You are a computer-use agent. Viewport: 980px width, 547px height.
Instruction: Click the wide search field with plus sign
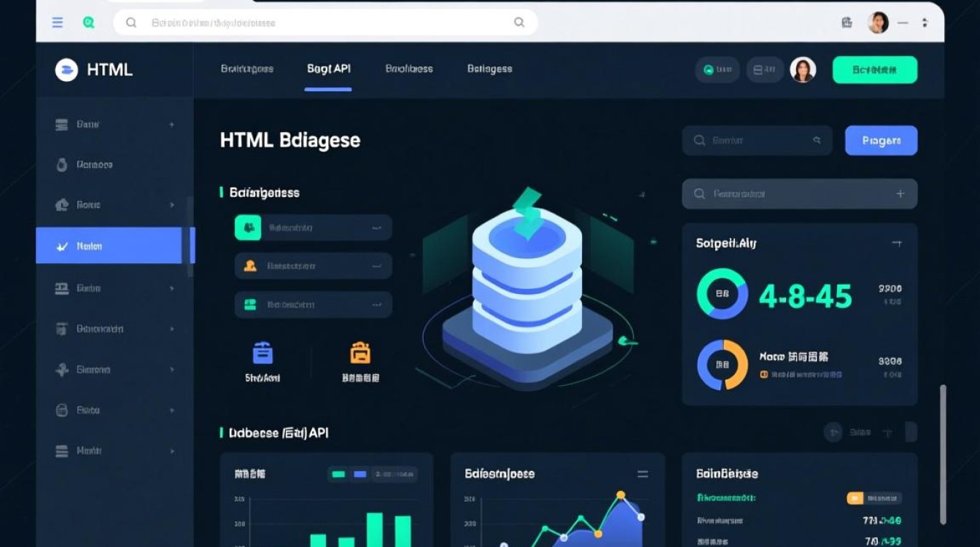coord(799,194)
